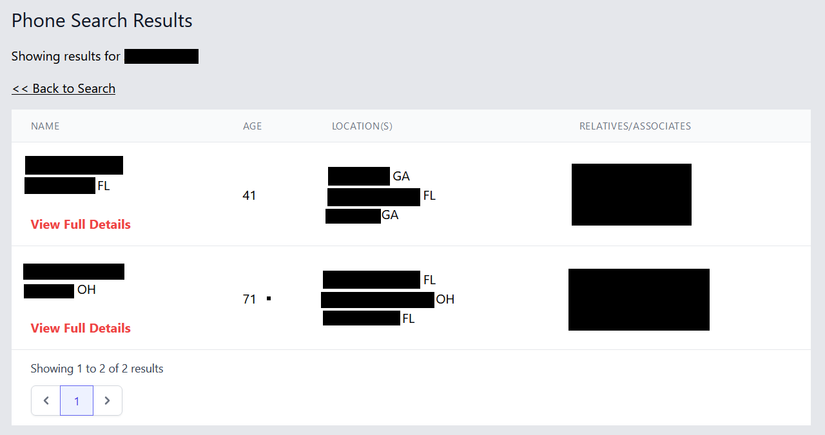Click the Back to Search link
This screenshot has width=825, height=435.
click(64, 89)
